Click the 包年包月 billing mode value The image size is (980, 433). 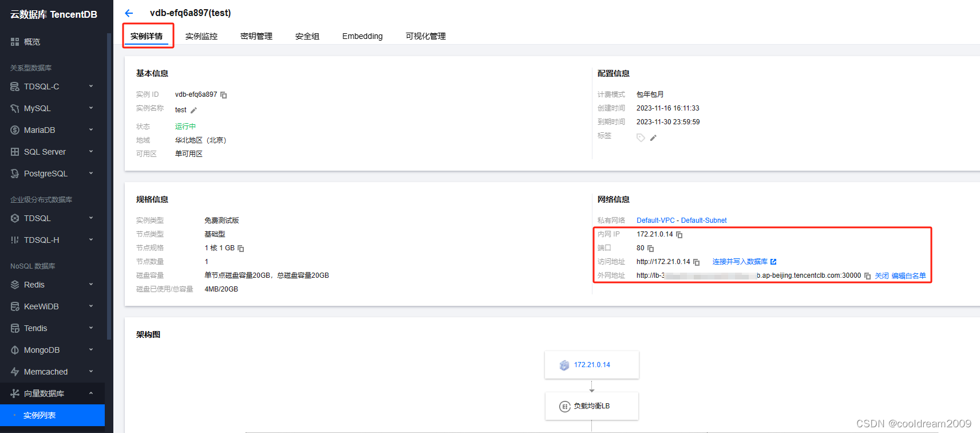[x=650, y=95]
